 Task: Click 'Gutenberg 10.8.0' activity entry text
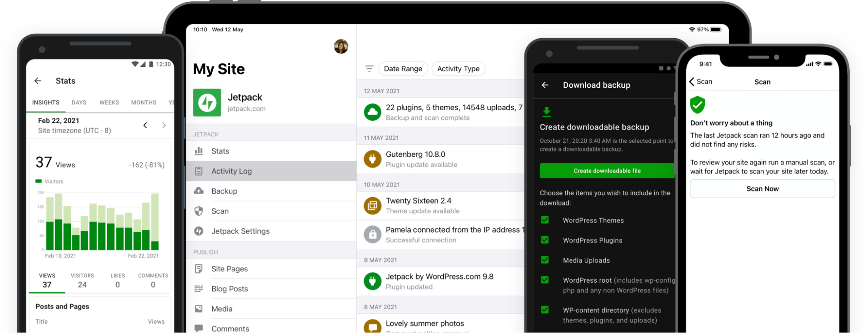click(416, 154)
